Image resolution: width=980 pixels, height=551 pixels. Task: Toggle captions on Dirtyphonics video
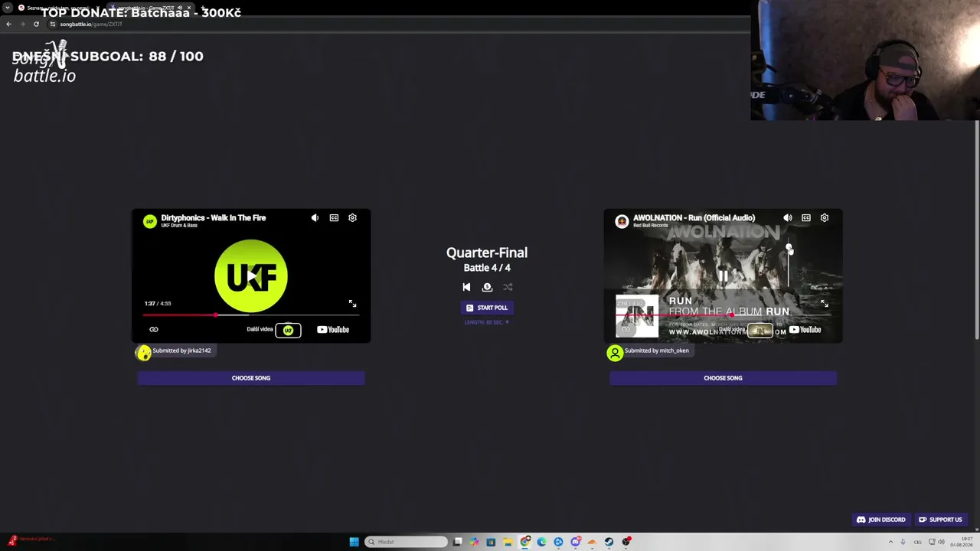[334, 218]
